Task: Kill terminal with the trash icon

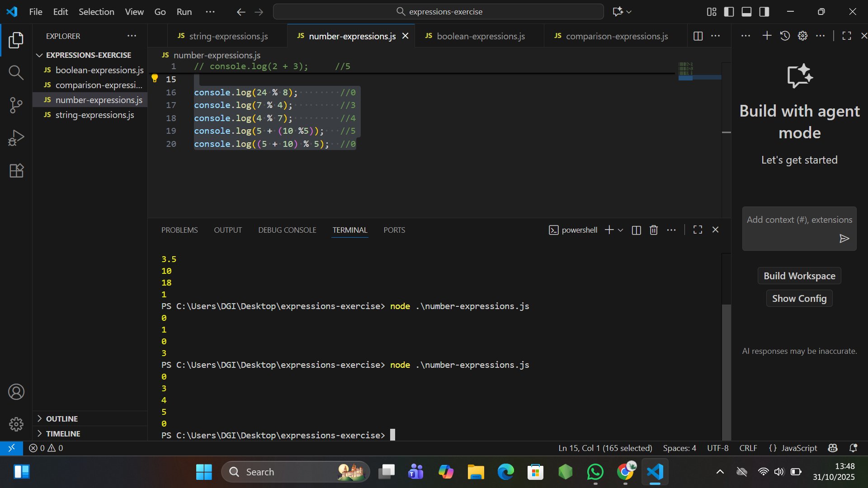Action: coord(653,230)
